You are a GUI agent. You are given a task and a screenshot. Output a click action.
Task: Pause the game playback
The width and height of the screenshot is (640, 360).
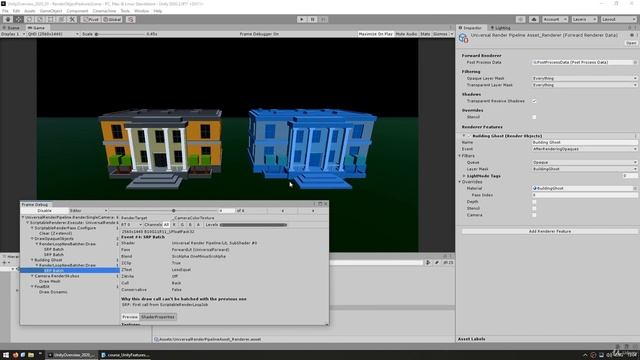click(313, 19)
